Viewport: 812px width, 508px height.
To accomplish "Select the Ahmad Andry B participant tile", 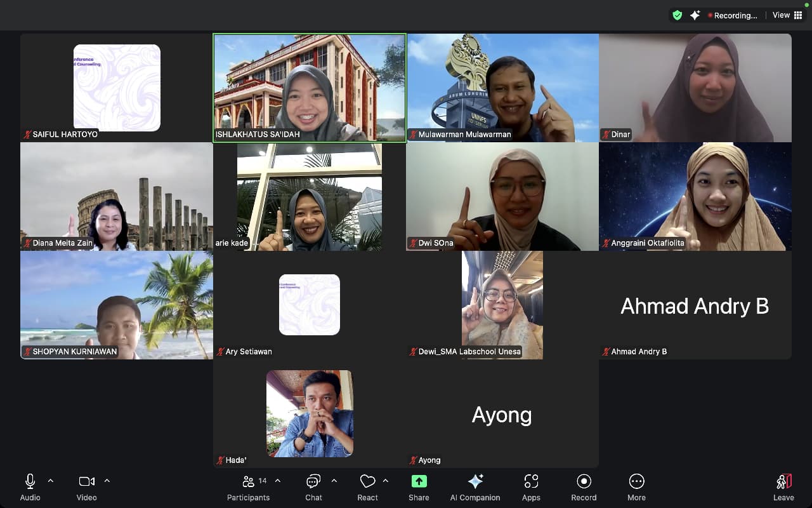I will (695, 305).
